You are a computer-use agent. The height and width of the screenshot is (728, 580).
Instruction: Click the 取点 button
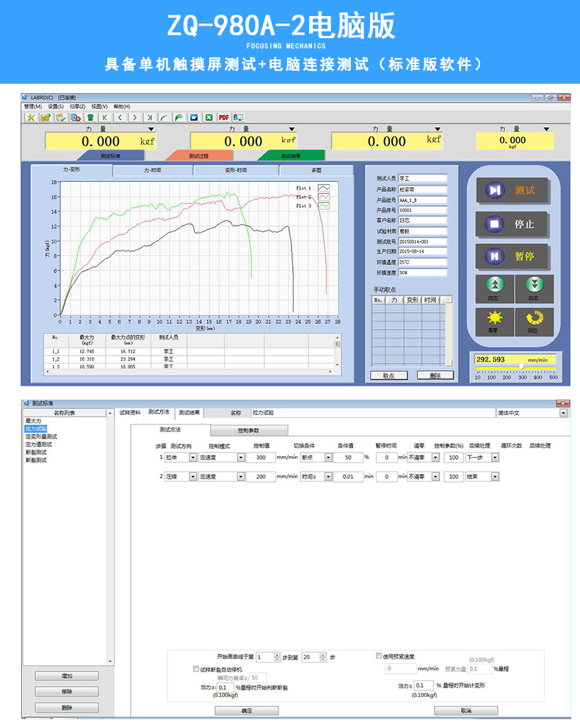click(x=388, y=375)
